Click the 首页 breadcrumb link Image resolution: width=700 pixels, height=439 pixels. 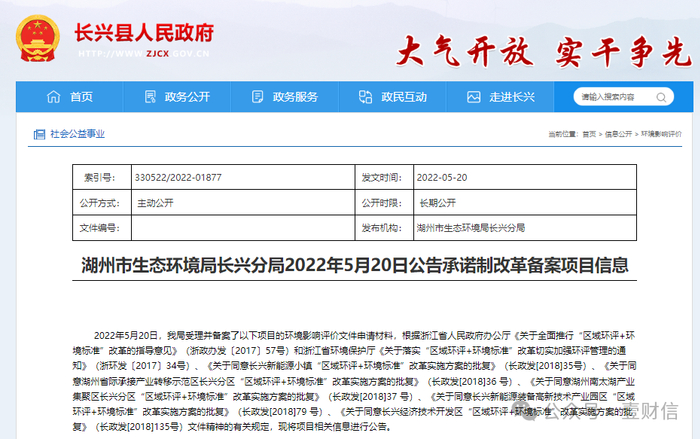coord(589,134)
